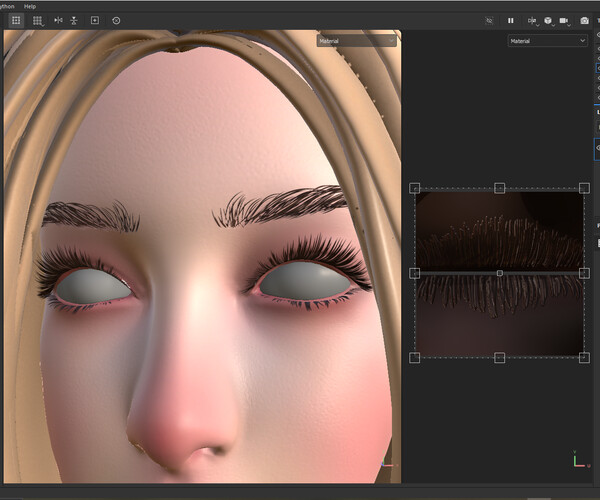Click the bottom-left transform handle on eyelash texture
Image resolution: width=600 pixels, height=500 pixels.
415,358
